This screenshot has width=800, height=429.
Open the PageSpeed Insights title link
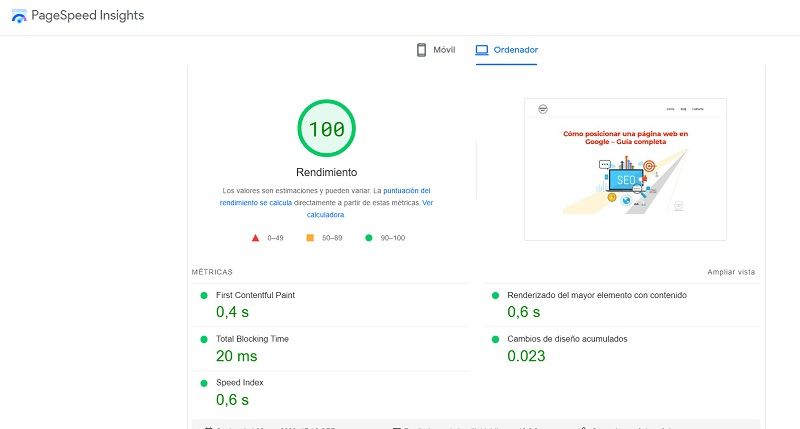[88, 15]
